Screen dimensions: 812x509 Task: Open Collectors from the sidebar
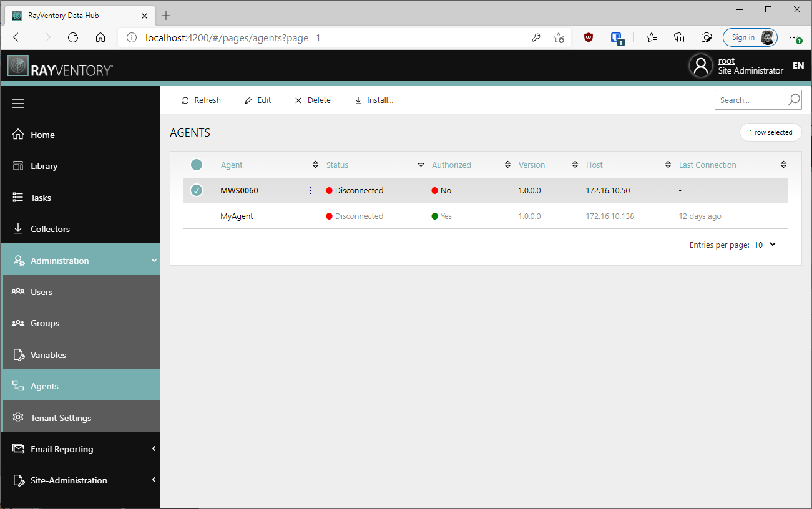(50, 229)
